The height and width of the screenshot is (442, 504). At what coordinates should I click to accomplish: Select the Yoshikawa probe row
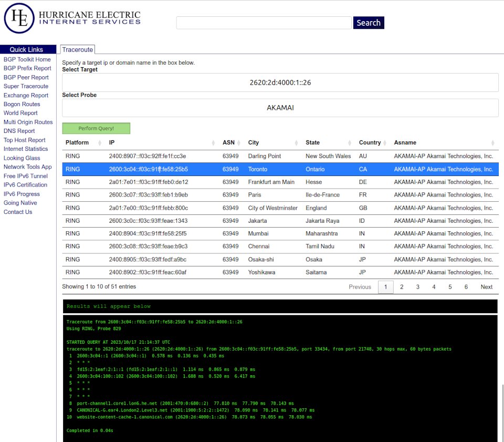(280, 272)
